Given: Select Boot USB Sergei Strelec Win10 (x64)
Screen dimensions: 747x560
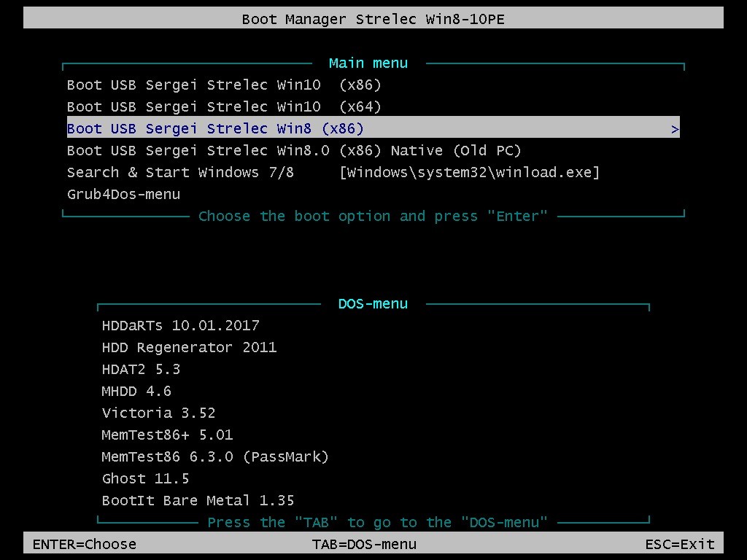Looking at the screenshot, I should 223,106.
